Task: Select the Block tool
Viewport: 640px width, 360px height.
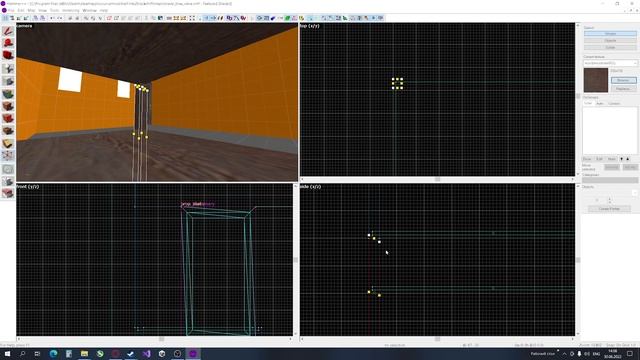Action: (x=8, y=81)
